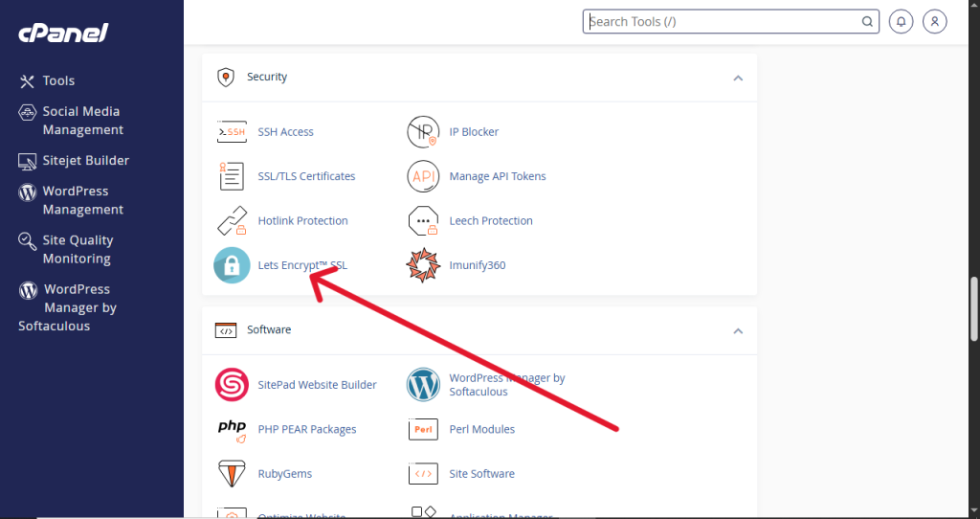Click the Leech Protection icon
980x519 pixels.
pyautogui.click(x=423, y=221)
